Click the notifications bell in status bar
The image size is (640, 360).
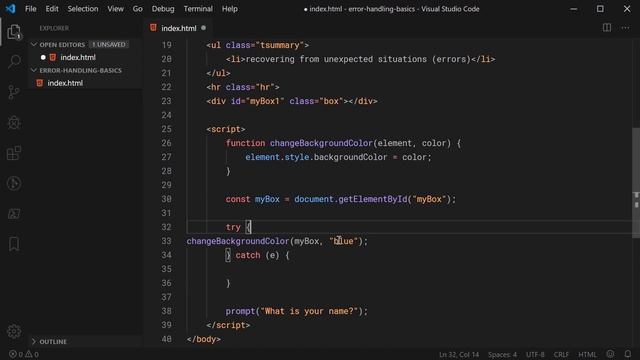[628, 354]
